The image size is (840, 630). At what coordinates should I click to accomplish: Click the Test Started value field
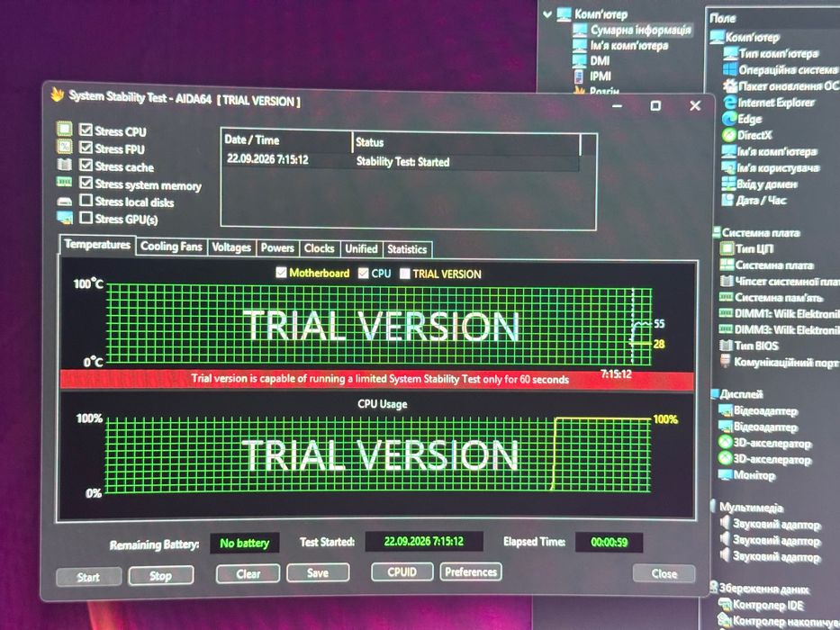coord(424,541)
